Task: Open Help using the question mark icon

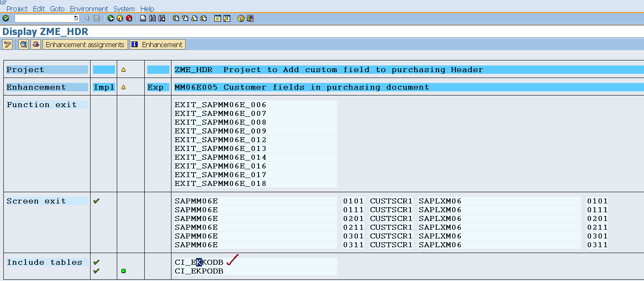Action: 240,18
